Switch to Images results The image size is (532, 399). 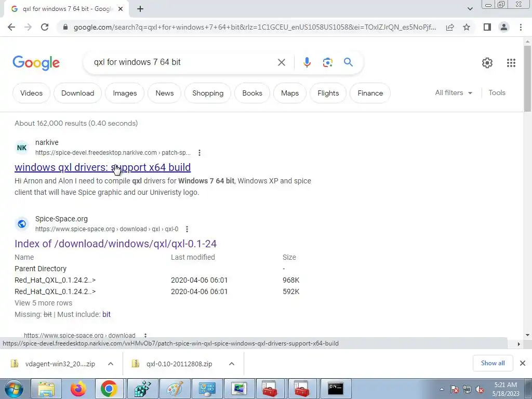[125, 93]
